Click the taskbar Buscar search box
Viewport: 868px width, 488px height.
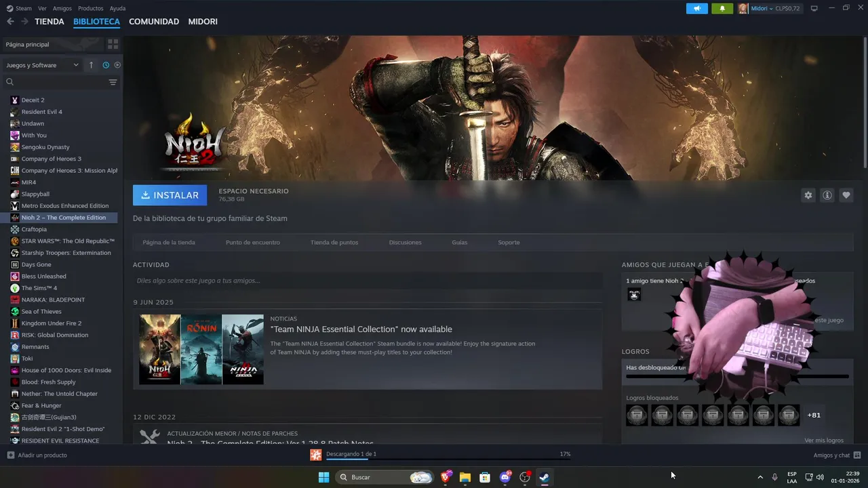385,477
